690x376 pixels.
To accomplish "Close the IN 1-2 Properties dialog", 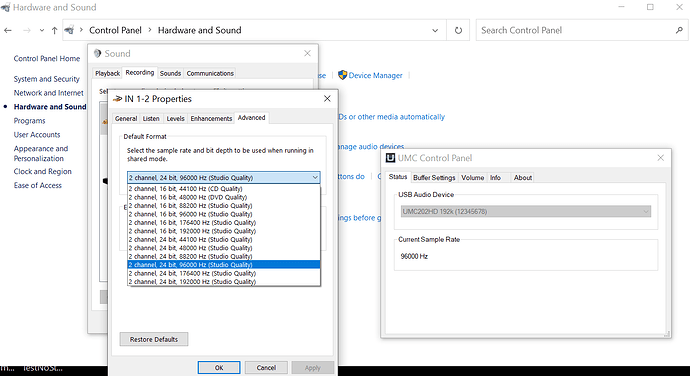I will [x=327, y=99].
